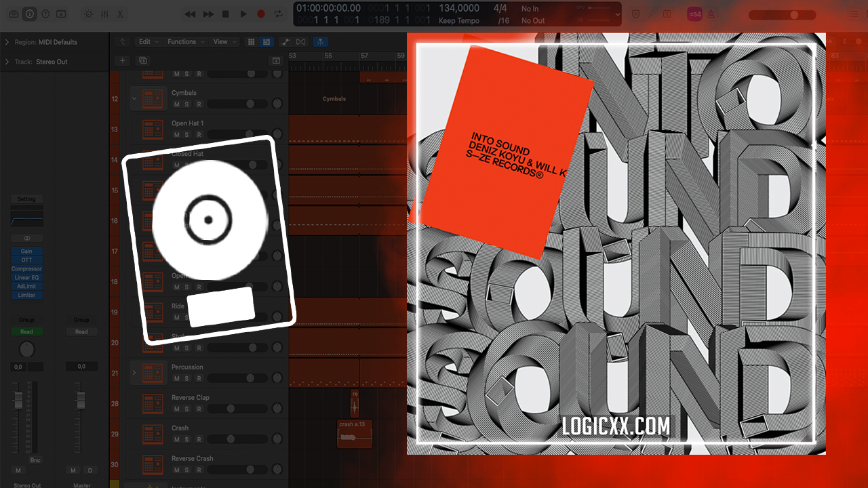
Task: Expand the Region: MIDI Defaults disclosure triangle
Action: [x=7, y=42]
